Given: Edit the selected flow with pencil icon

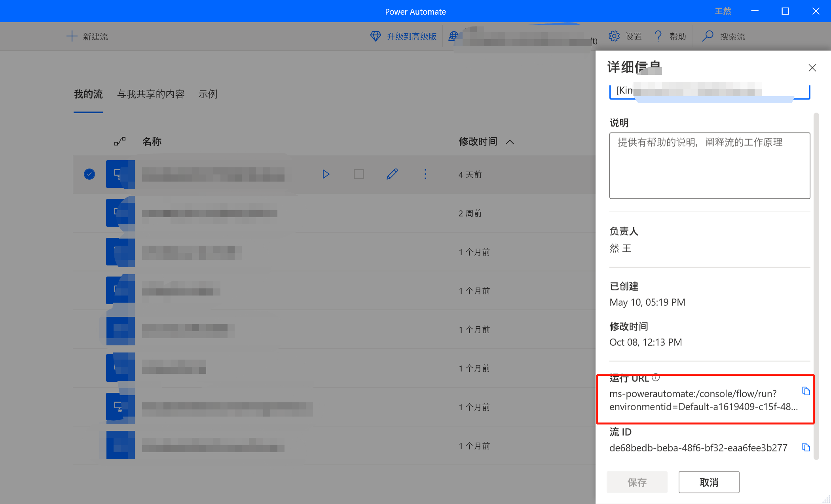Looking at the screenshot, I should (392, 174).
